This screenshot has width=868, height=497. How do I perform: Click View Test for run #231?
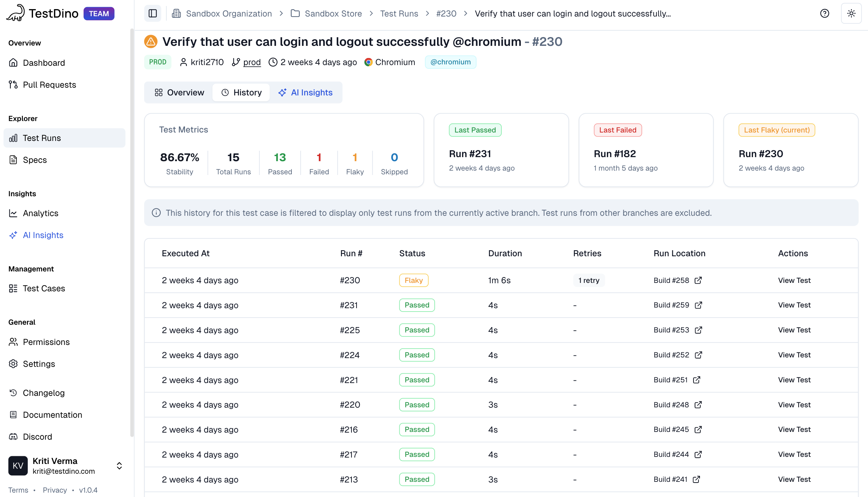pos(794,305)
